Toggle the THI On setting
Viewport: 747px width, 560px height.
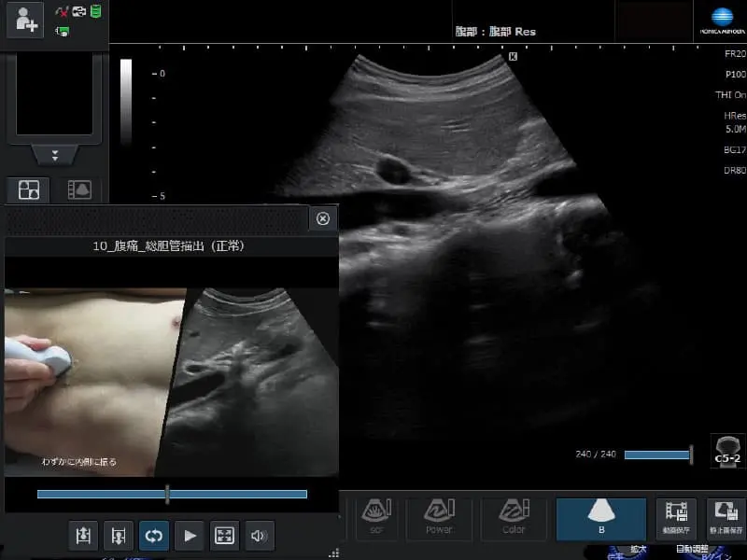[729, 94]
